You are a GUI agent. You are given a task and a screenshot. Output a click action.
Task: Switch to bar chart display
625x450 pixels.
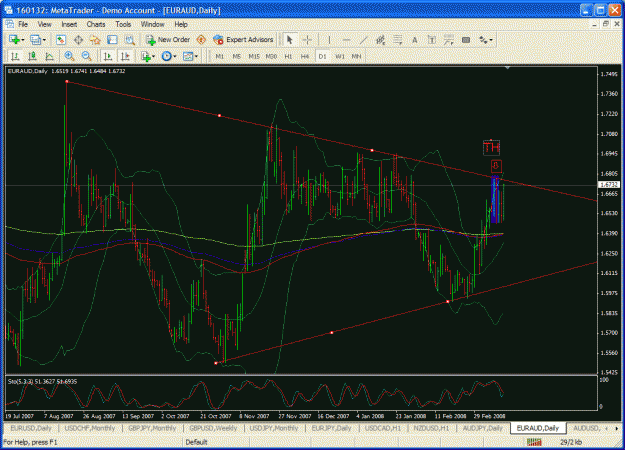(x=15, y=56)
